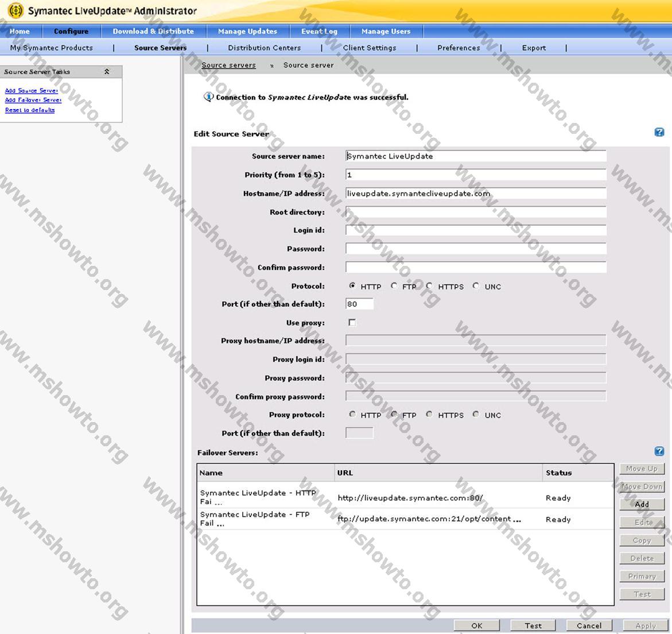Click the Status column header
The image size is (672, 634).
tap(578, 473)
